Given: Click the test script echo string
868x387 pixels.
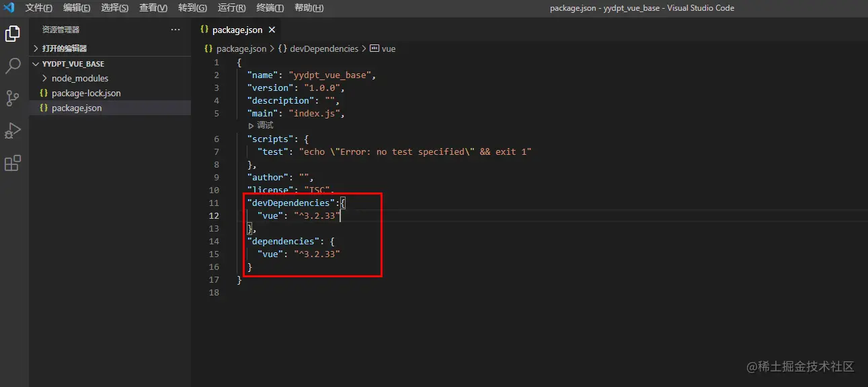Looking at the screenshot, I should tap(416, 151).
